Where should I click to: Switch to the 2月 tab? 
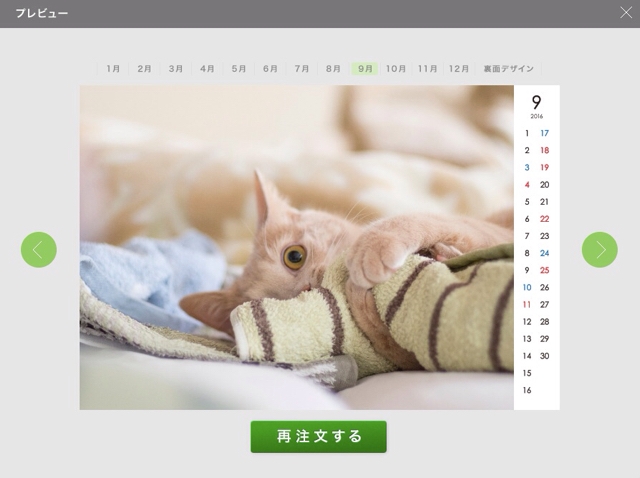point(144,69)
